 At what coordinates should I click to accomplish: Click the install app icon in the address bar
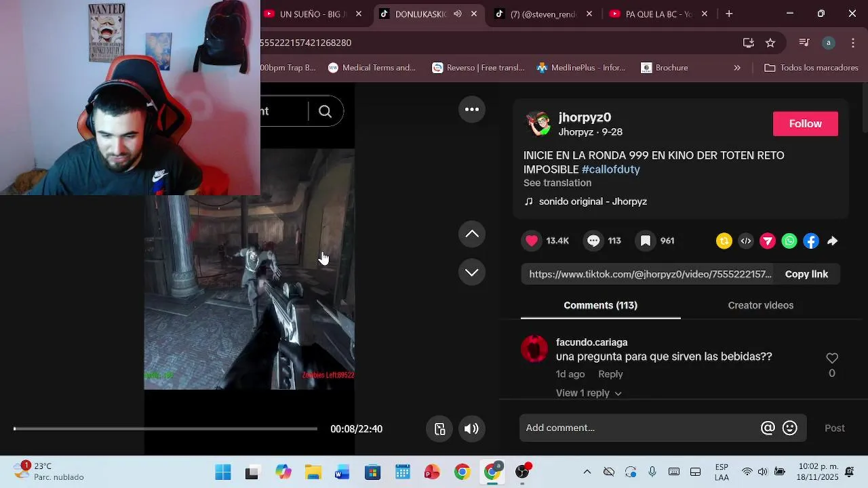coord(749,43)
